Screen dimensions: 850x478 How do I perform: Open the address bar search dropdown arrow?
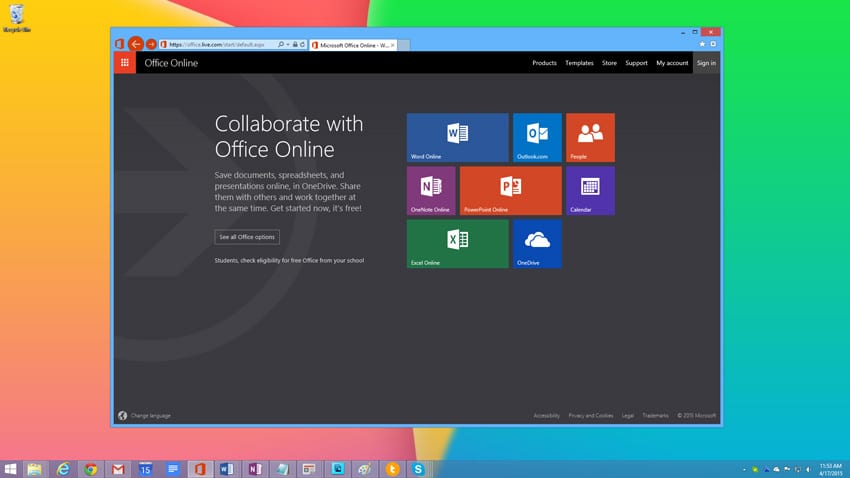pos(288,44)
